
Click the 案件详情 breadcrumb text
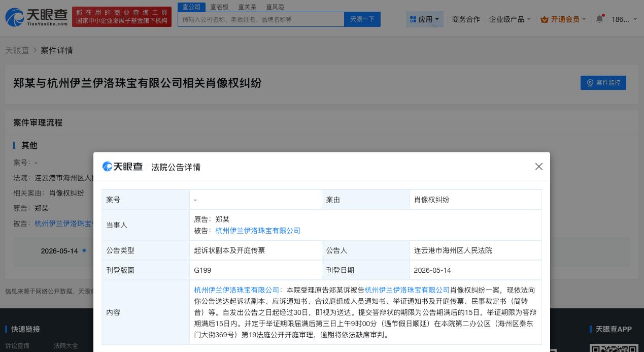(57, 50)
